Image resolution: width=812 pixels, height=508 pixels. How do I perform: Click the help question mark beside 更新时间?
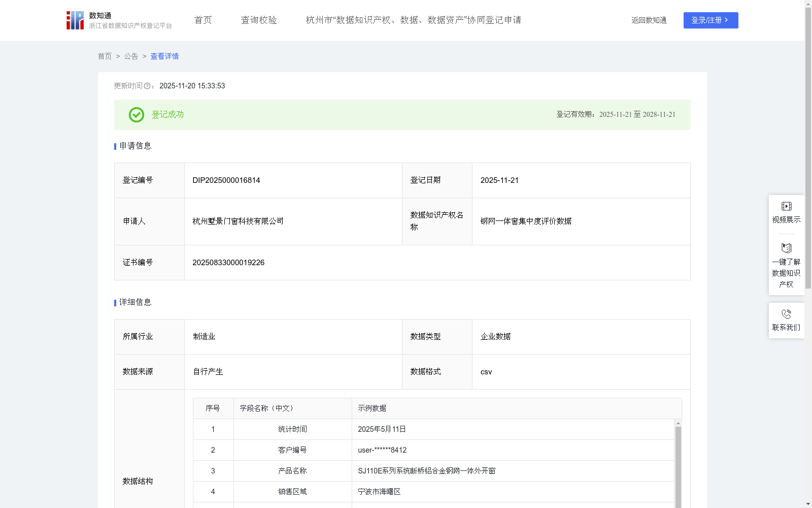(x=147, y=86)
